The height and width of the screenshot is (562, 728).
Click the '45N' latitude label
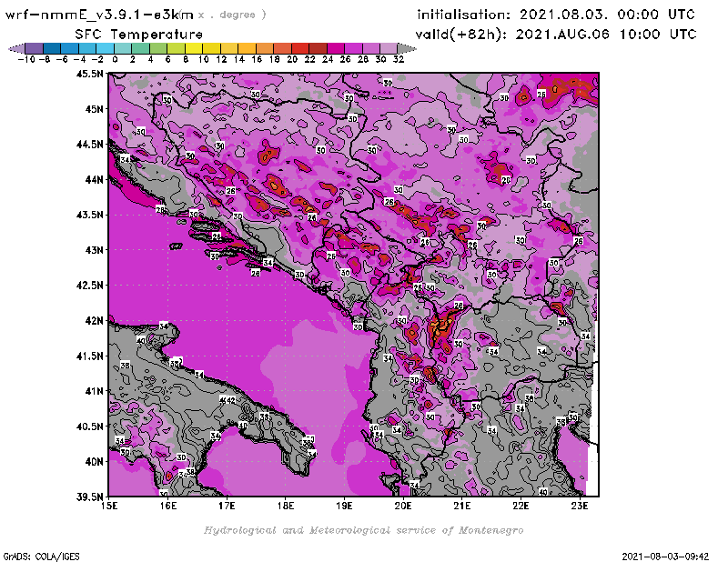pos(94,109)
